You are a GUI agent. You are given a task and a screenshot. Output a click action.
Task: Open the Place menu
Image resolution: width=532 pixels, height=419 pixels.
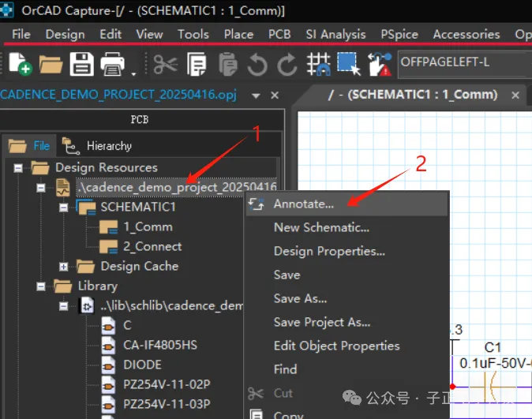point(238,34)
